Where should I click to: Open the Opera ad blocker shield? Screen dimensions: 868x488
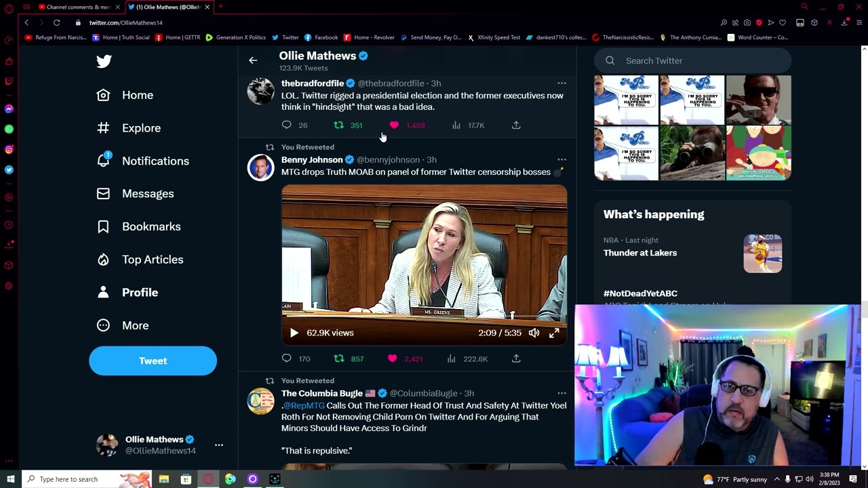coord(759,22)
